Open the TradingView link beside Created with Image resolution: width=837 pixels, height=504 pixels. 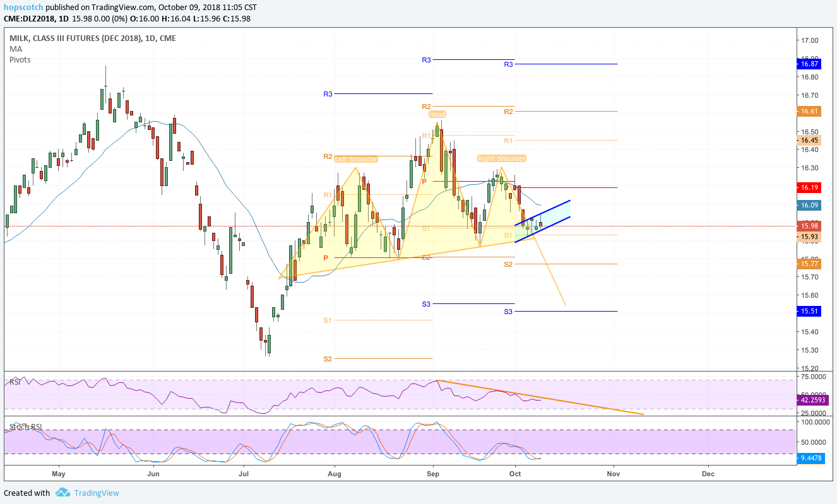click(x=96, y=493)
